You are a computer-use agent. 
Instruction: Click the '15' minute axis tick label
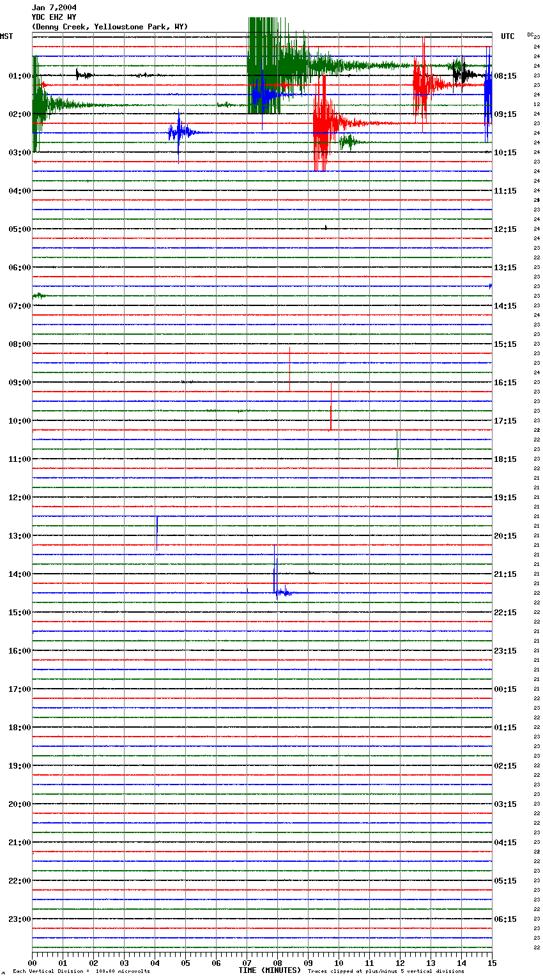click(x=491, y=963)
